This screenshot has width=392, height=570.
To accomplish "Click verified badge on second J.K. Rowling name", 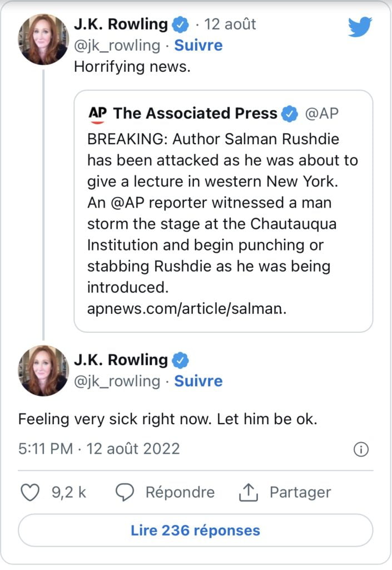I will coord(179,360).
